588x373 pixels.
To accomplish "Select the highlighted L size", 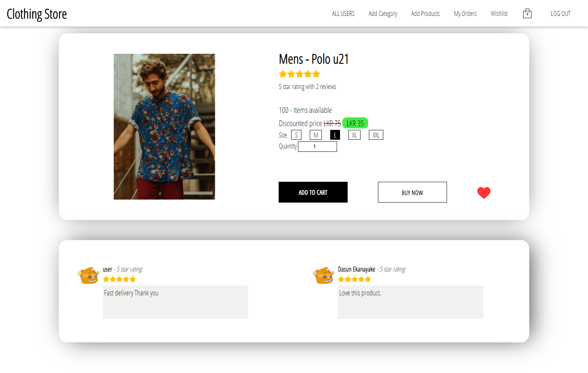I will coord(335,135).
